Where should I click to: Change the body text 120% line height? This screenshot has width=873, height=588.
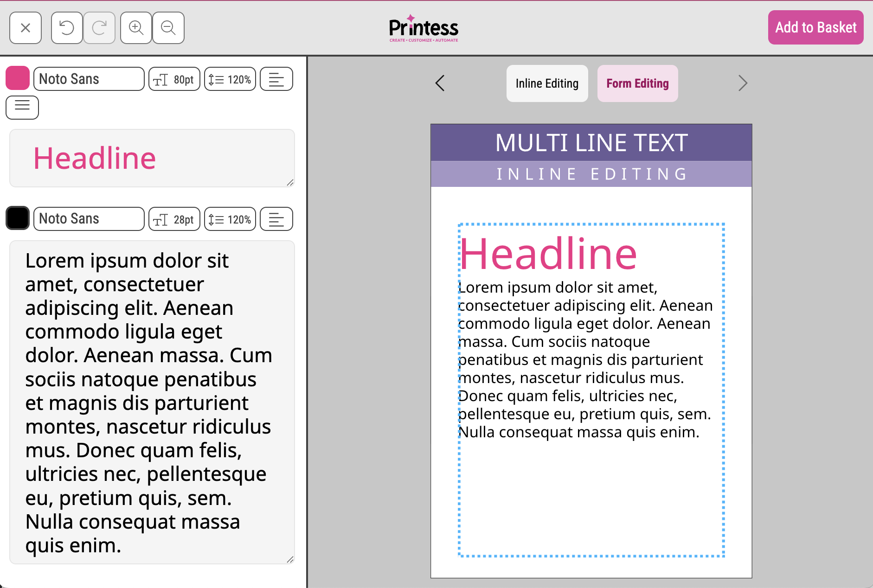coord(230,219)
